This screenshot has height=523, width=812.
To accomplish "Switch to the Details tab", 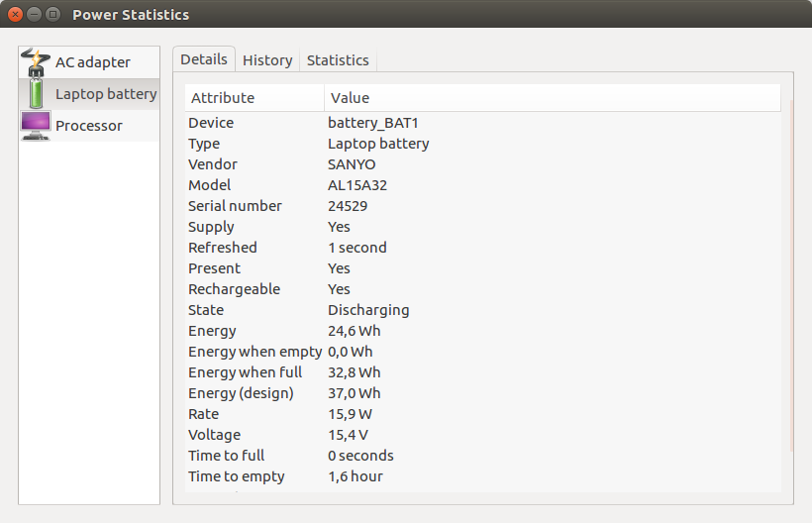I will point(204,59).
